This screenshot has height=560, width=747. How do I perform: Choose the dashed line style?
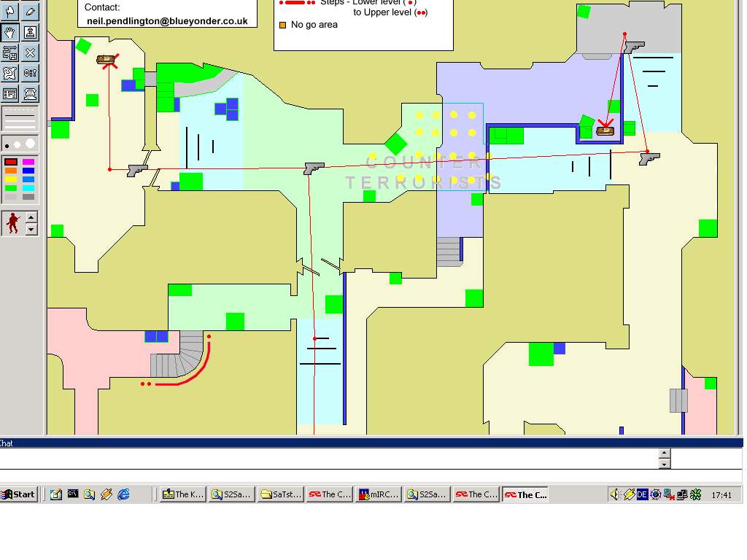point(20,111)
